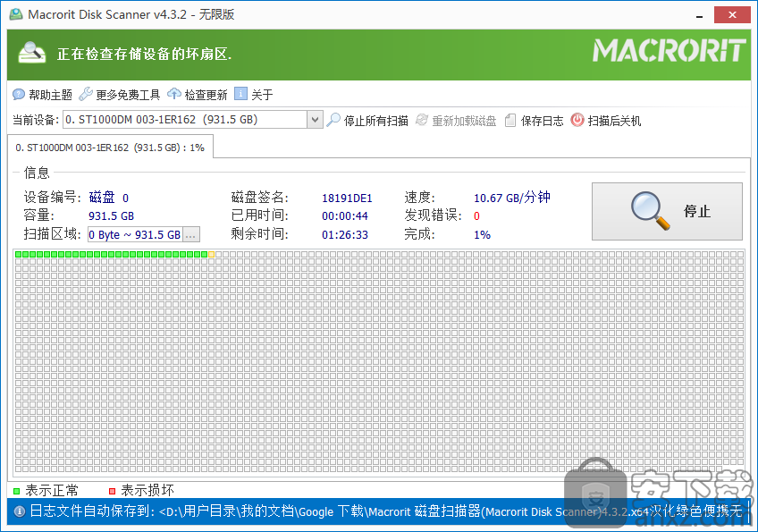Image resolution: width=758 pixels, height=532 pixels.
Task: Click the disk scanner icon in green banner
Action: (x=32, y=53)
